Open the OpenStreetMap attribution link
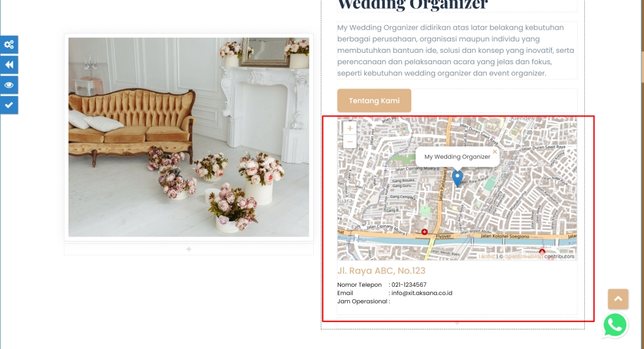The height and width of the screenshot is (349, 644). click(524, 256)
